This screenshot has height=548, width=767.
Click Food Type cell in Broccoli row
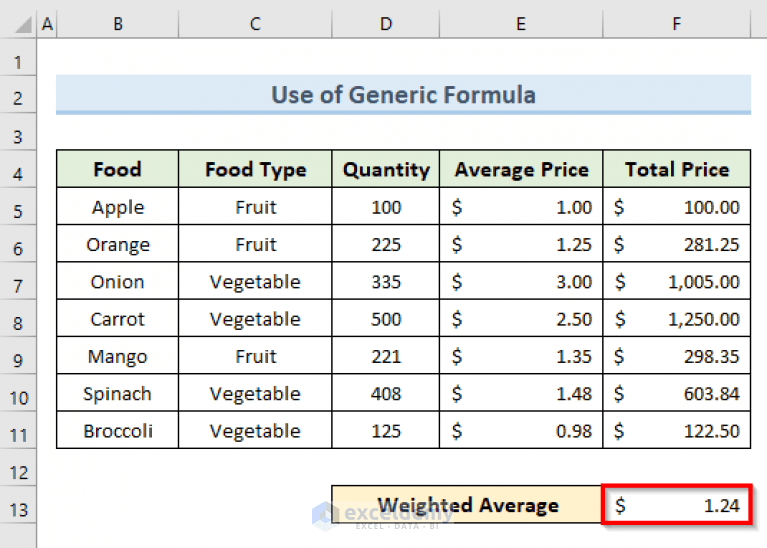(x=255, y=430)
